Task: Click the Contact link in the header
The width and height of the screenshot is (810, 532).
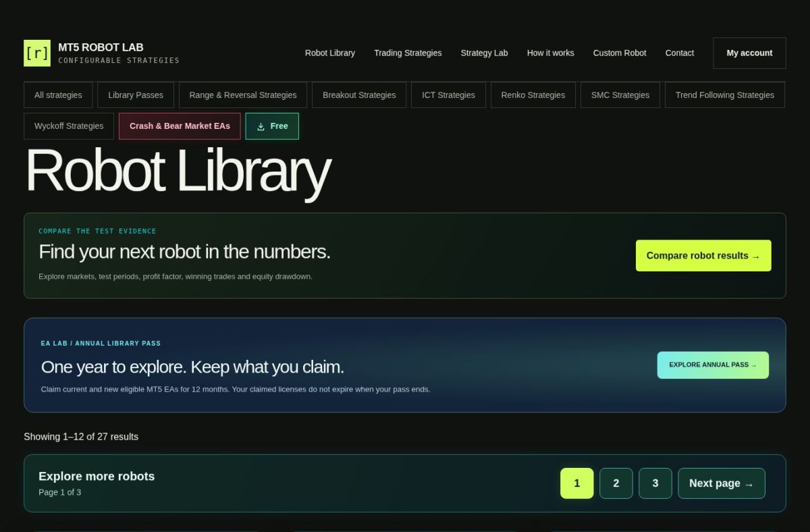Action: click(680, 53)
